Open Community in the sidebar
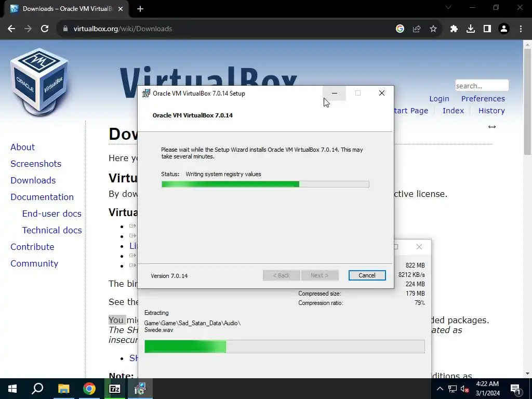The width and height of the screenshot is (532, 399). (x=34, y=263)
